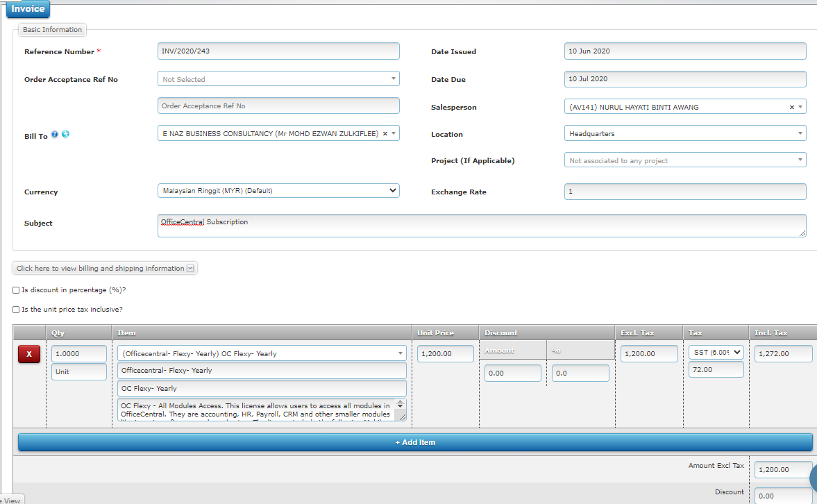Click the 'OC Flexy- Yearly' name field
817x504 pixels.
pos(262,388)
